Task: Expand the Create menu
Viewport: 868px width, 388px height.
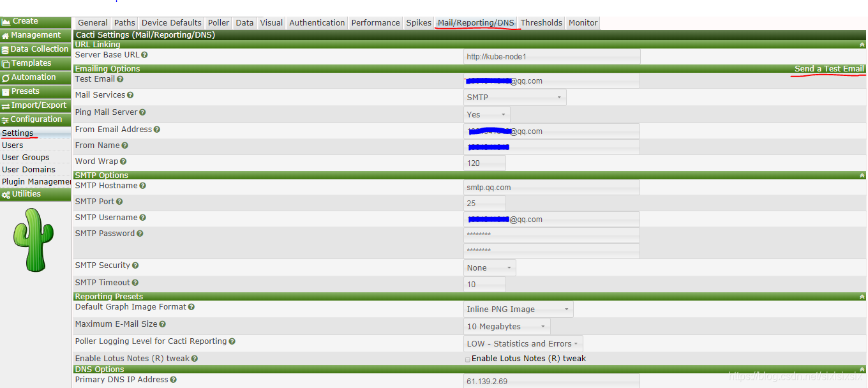Action: 36,22
